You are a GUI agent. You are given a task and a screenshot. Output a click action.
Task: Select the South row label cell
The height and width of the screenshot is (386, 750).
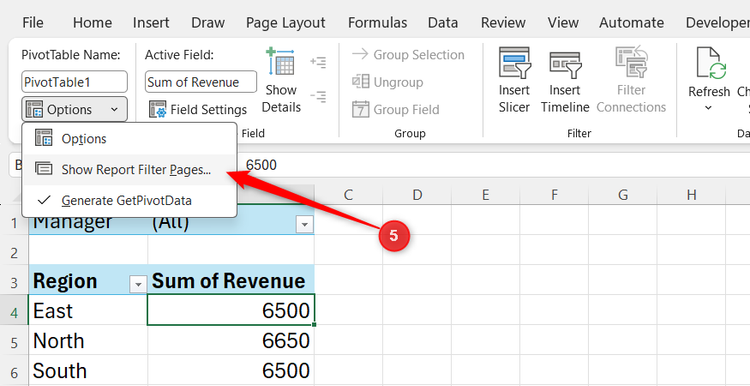[88, 371]
